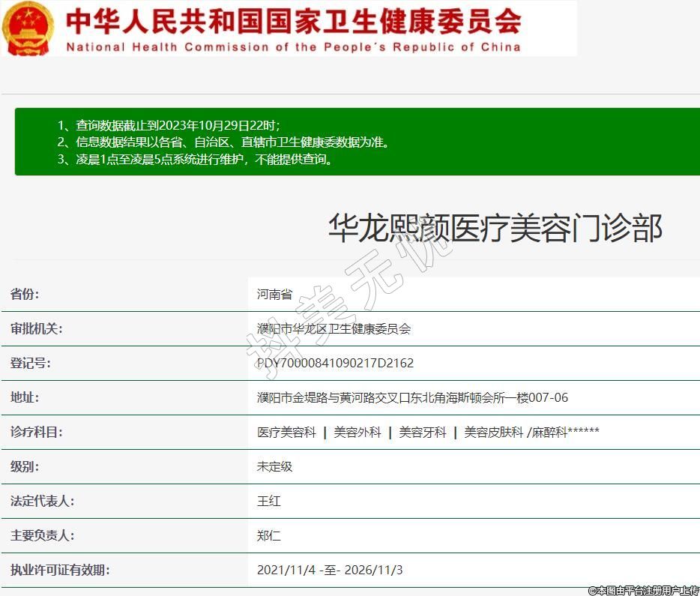Viewport: 700px width, 596px height.
Task: Click the registration number PDY70000841090217D2162
Action: click(x=335, y=363)
